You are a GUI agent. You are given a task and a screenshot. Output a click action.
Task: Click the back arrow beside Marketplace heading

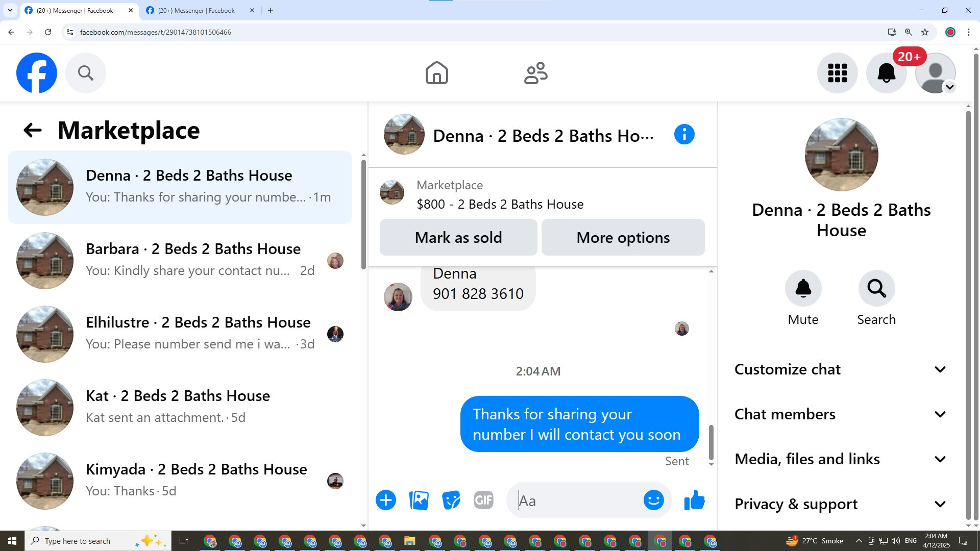tap(32, 130)
